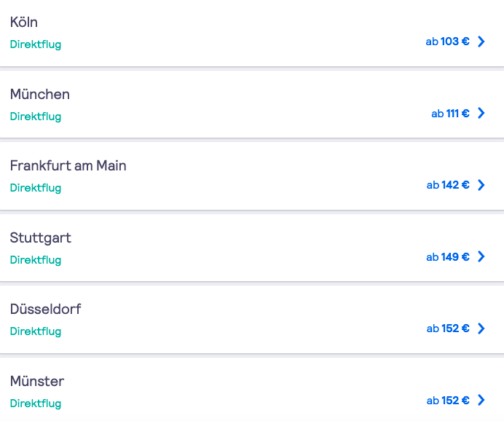
Task: Open the chevron arrow beside 103 €
Action: pos(481,42)
